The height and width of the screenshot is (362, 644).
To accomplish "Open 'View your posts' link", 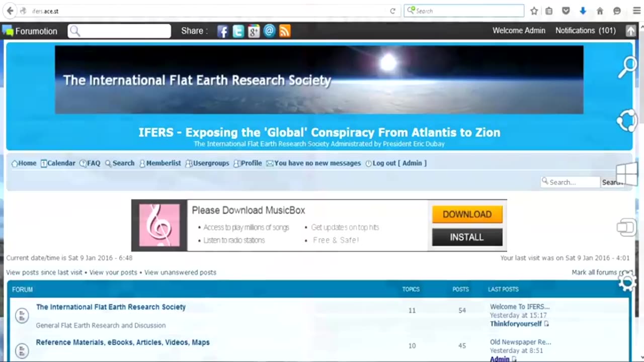I will point(113,273).
